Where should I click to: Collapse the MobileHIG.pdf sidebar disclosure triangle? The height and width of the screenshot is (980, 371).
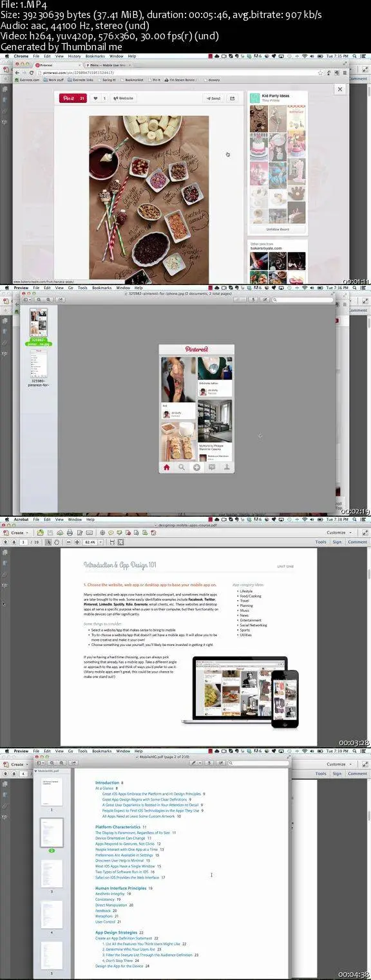(35, 771)
